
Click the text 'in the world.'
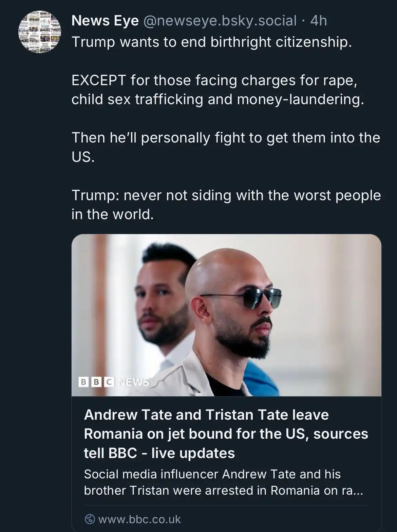click(113, 214)
